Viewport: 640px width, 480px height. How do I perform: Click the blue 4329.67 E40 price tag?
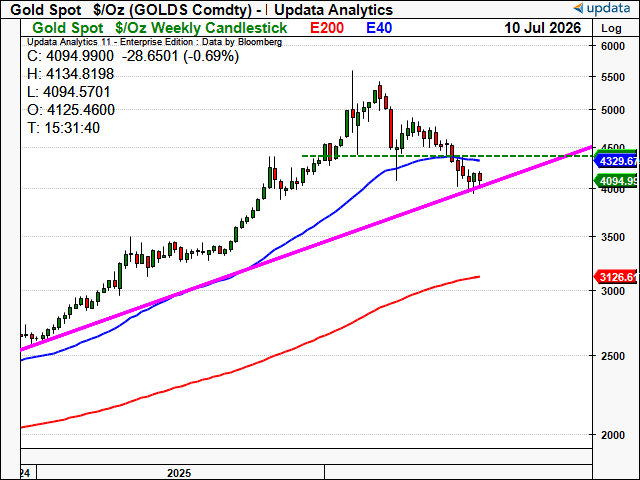(616, 161)
